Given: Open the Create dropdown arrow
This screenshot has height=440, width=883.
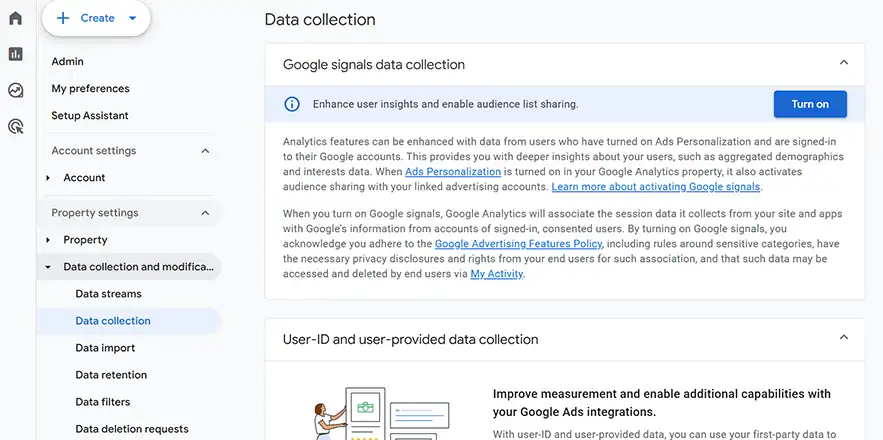Looking at the screenshot, I should [x=132, y=18].
